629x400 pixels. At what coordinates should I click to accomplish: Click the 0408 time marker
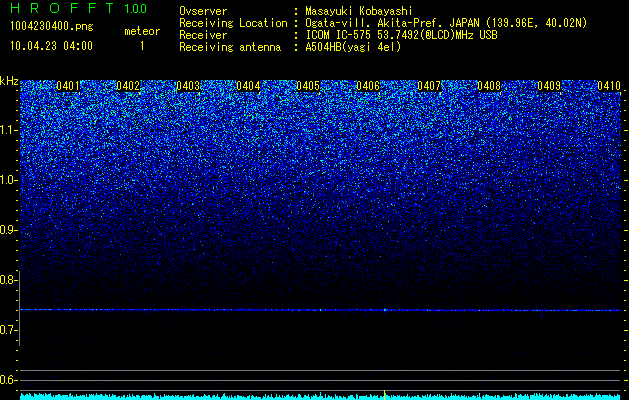[489, 86]
